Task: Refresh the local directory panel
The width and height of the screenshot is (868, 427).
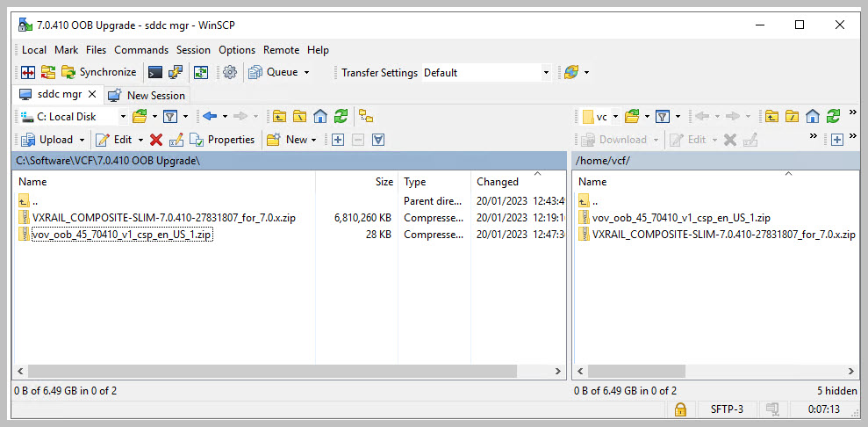Action: click(x=341, y=116)
